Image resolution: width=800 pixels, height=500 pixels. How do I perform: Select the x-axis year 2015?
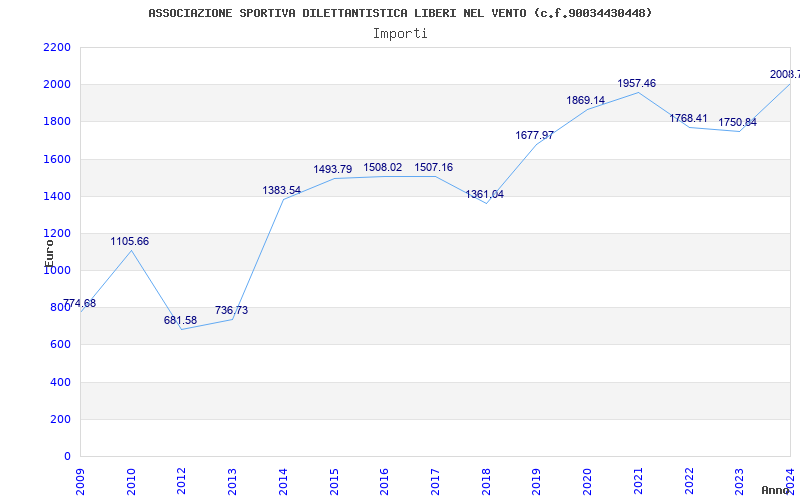coord(334,481)
